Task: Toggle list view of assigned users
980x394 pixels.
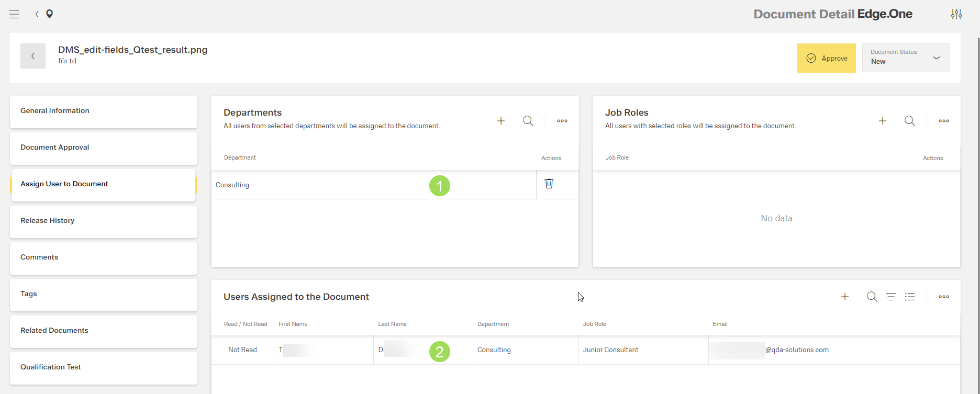Action: tap(910, 297)
